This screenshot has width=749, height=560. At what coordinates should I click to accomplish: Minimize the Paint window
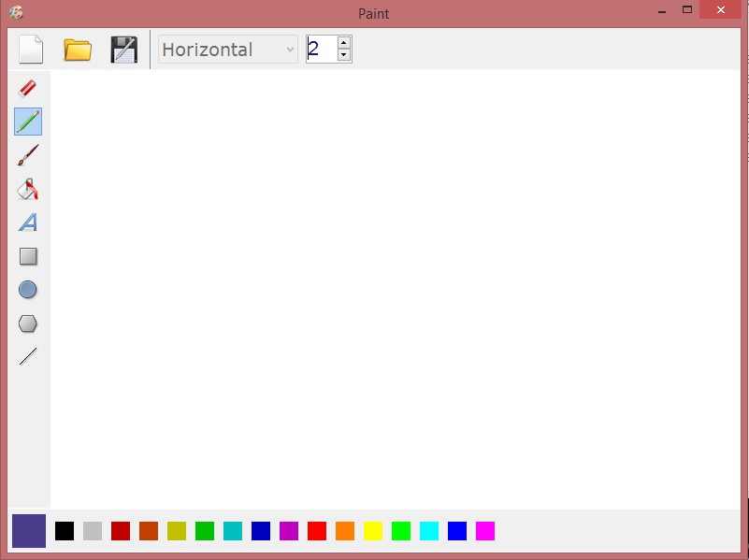pos(662,10)
